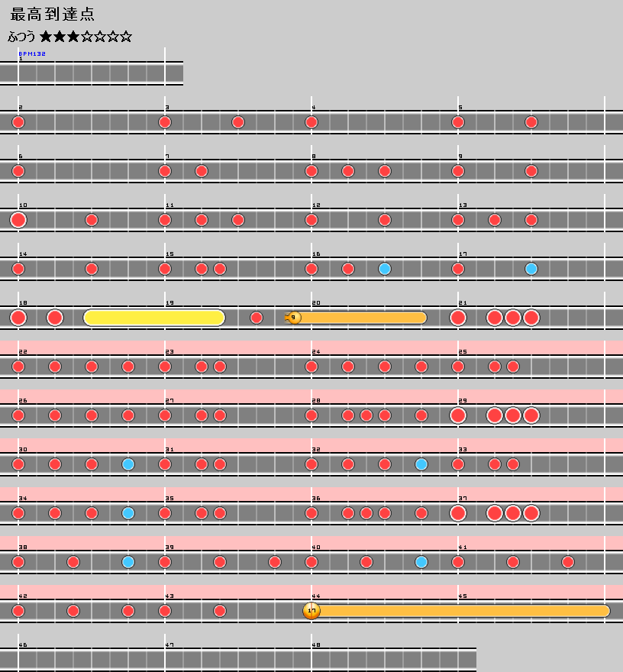Click the measure 48 number marker
Viewport: 623px width, 672px height.
coord(316,645)
